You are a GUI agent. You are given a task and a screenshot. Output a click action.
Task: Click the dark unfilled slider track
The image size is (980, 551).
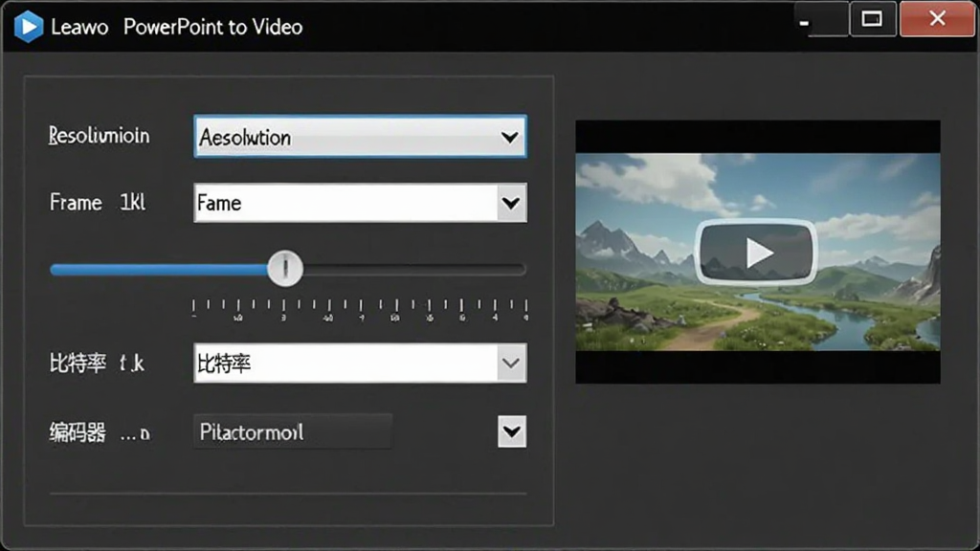413,269
